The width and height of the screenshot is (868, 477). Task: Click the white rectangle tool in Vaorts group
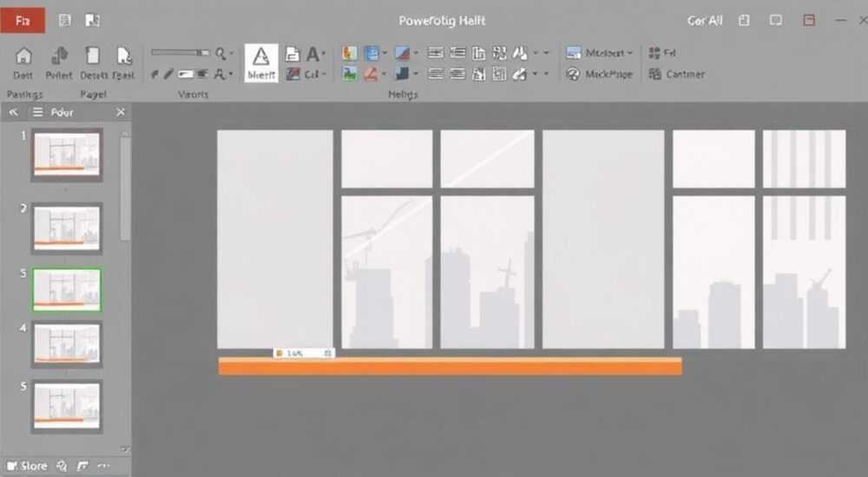(186, 74)
